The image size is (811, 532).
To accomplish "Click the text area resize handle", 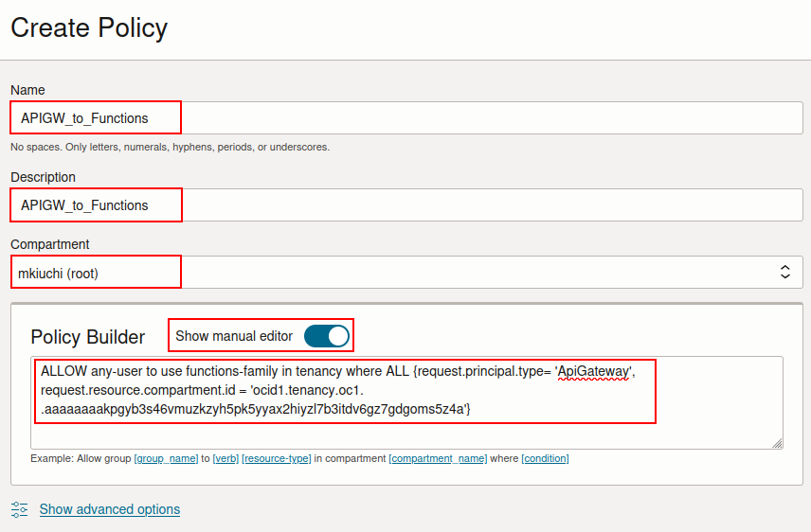I will 777,443.
